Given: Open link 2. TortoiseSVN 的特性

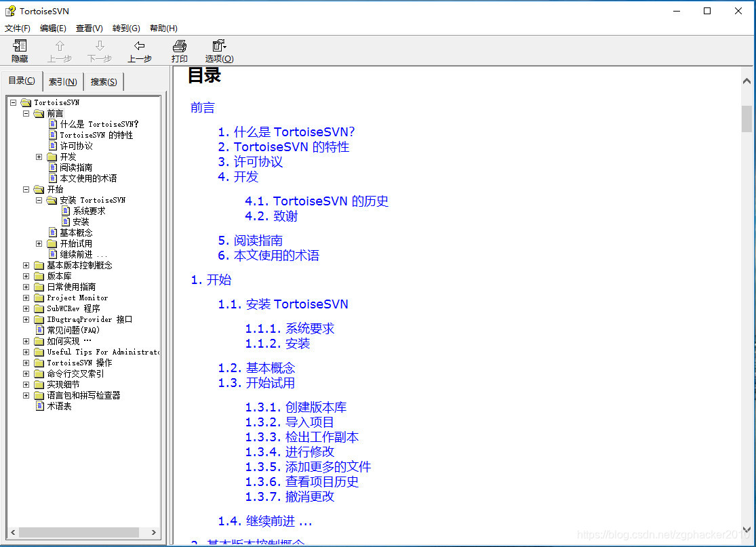Looking at the screenshot, I should pos(283,146).
